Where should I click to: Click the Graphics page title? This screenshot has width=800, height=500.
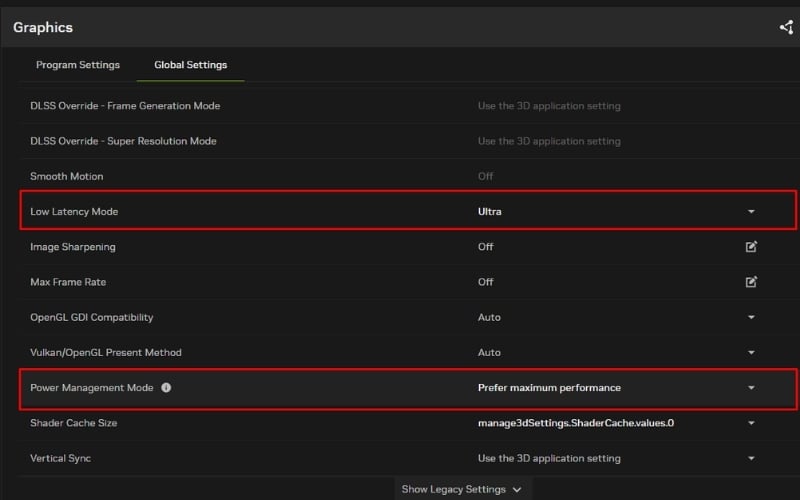pos(43,28)
